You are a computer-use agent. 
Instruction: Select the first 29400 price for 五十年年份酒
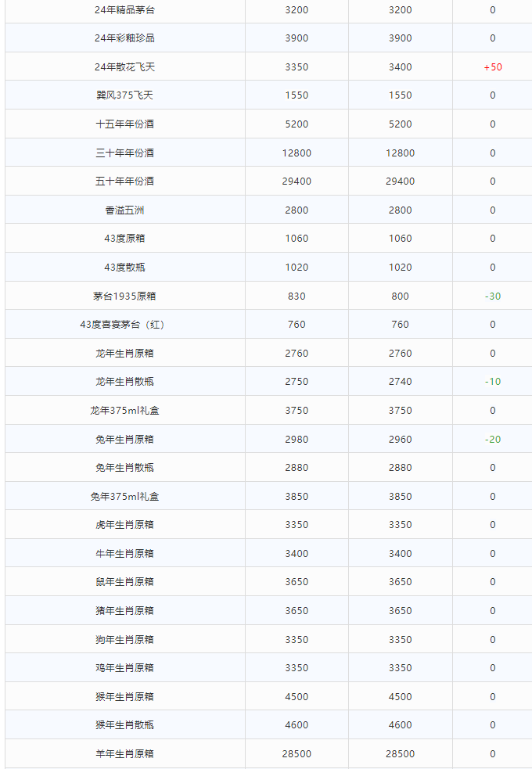point(297,181)
